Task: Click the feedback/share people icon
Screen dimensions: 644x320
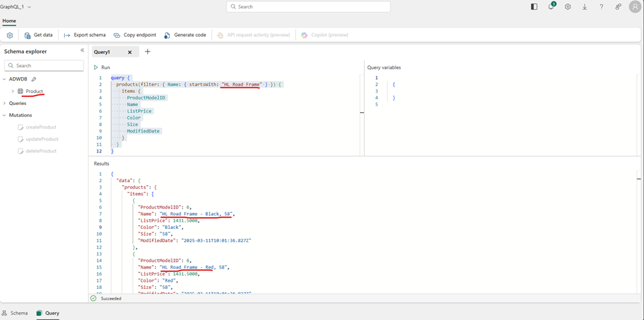Action: click(x=618, y=7)
